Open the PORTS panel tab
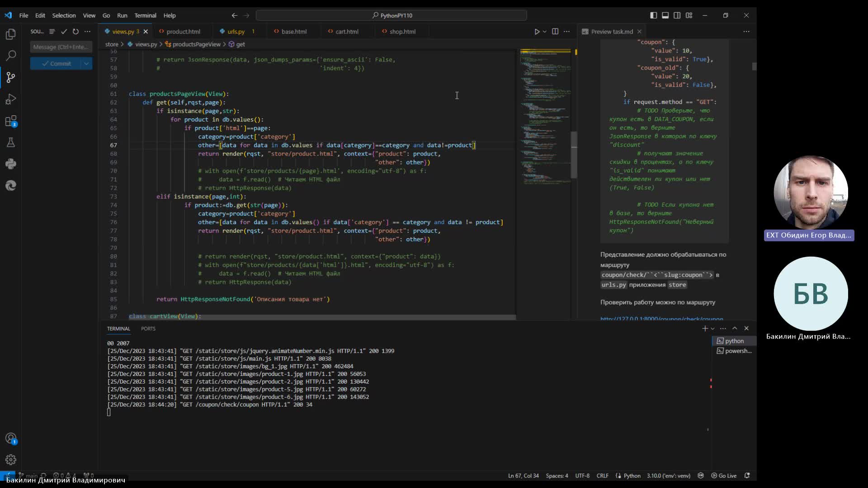This screenshot has width=868, height=488. pyautogui.click(x=148, y=328)
